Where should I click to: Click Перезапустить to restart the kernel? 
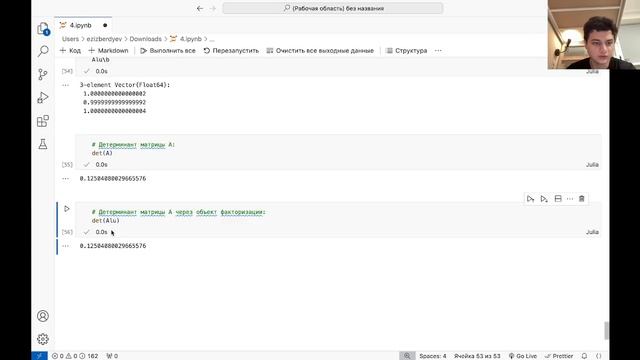click(x=231, y=51)
